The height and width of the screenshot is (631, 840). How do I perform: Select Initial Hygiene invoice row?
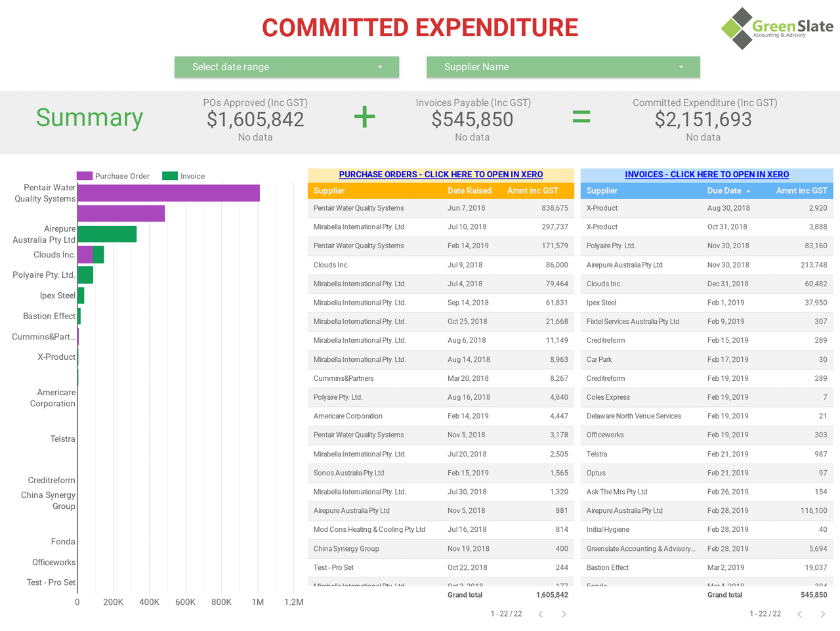[707, 529]
